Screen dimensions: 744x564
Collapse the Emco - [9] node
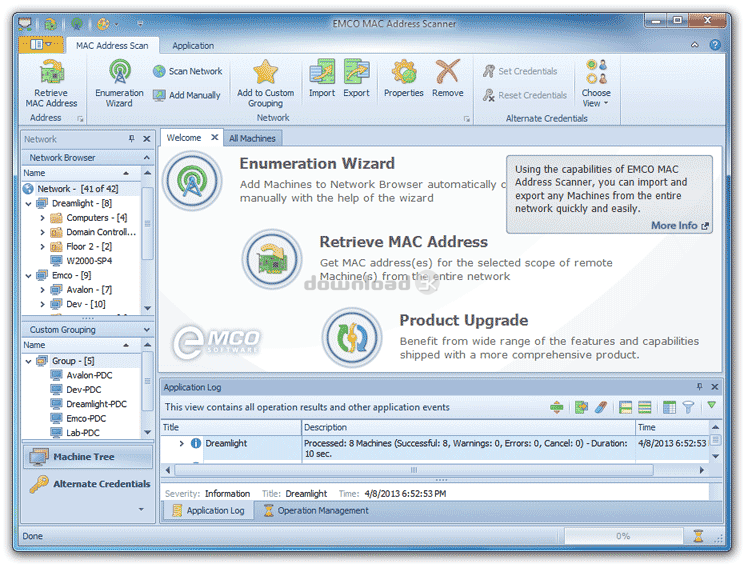point(28,276)
